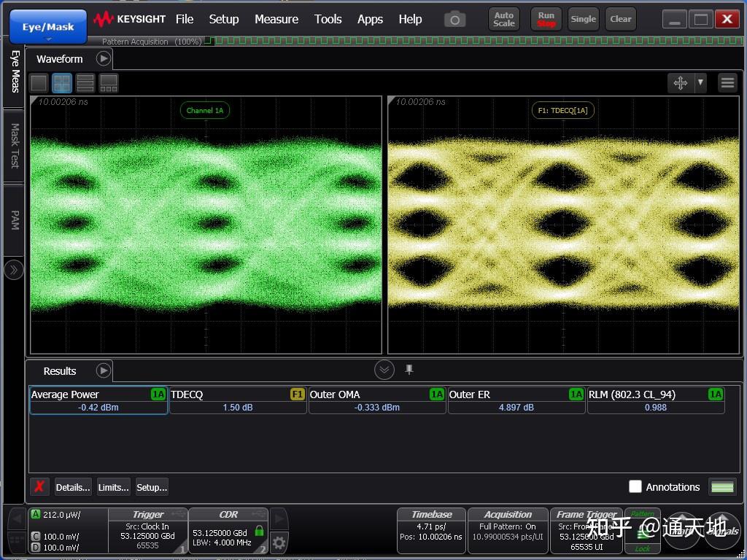The image size is (747, 560).
Task: Open the pan tool dropdown arrow
Action: pos(700,83)
